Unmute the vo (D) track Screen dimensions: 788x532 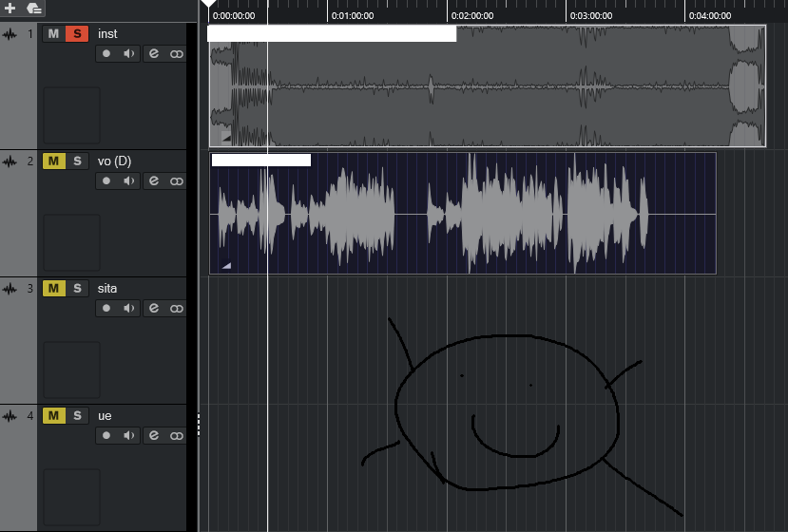[53, 161]
